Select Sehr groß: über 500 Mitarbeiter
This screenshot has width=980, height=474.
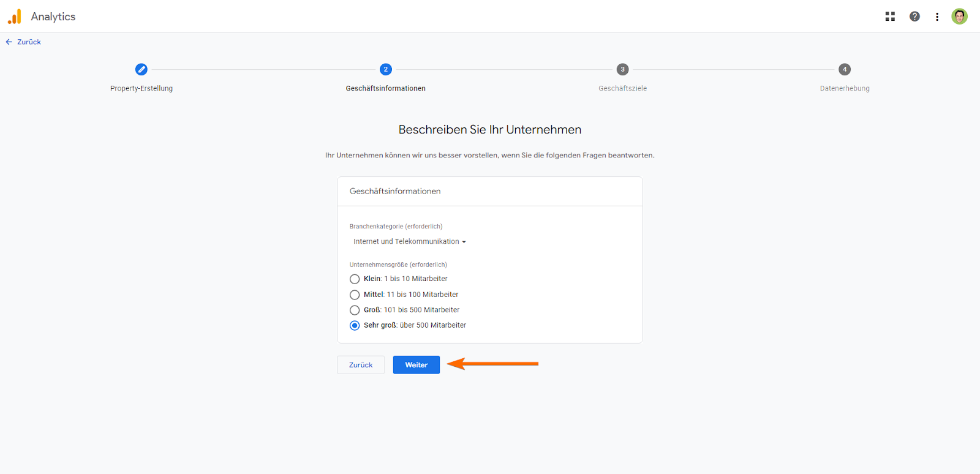pos(355,325)
